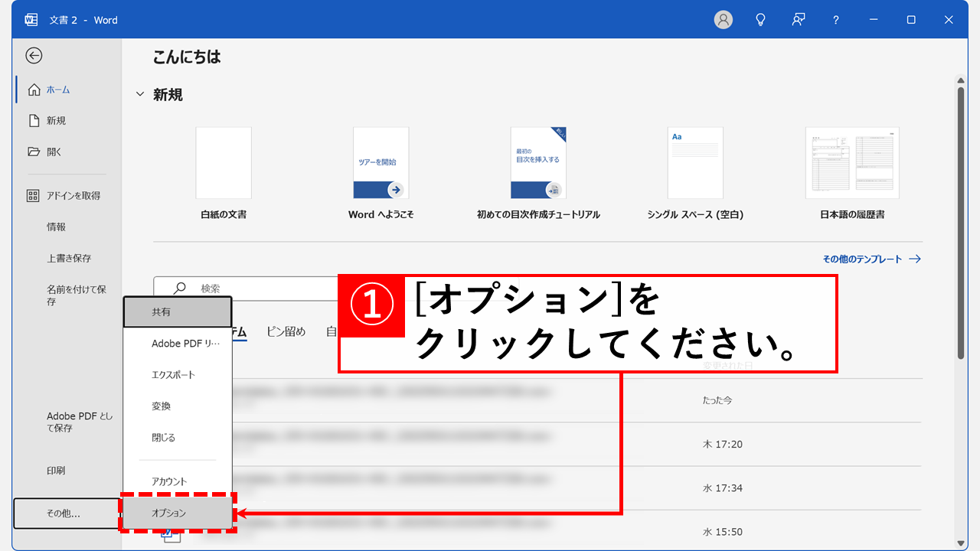Click the Get Add-ins grid icon
980x551 pixels.
[33, 196]
